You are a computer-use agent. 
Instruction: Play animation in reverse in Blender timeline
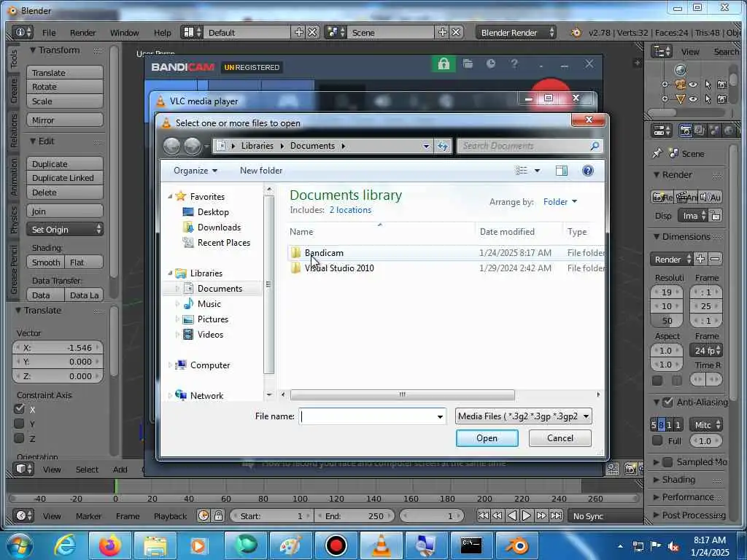coord(512,516)
